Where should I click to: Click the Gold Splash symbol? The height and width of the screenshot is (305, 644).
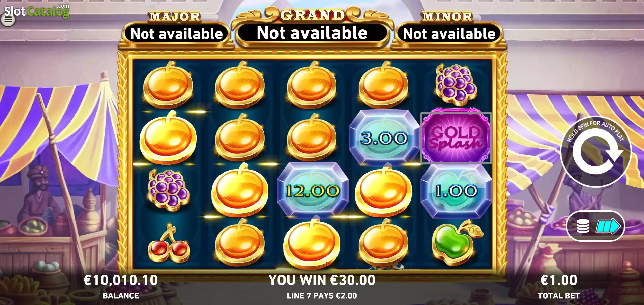(x=456, y=138)
